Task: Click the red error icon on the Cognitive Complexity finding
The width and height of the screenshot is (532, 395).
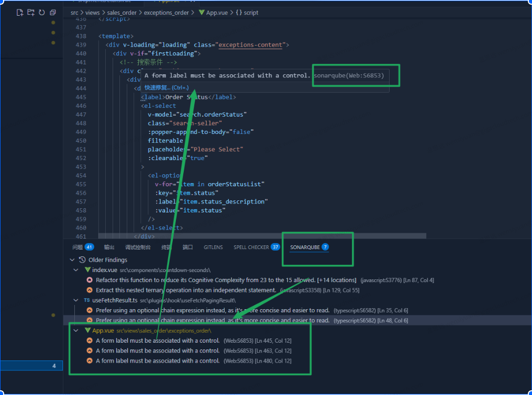Action: pos(89,280)
